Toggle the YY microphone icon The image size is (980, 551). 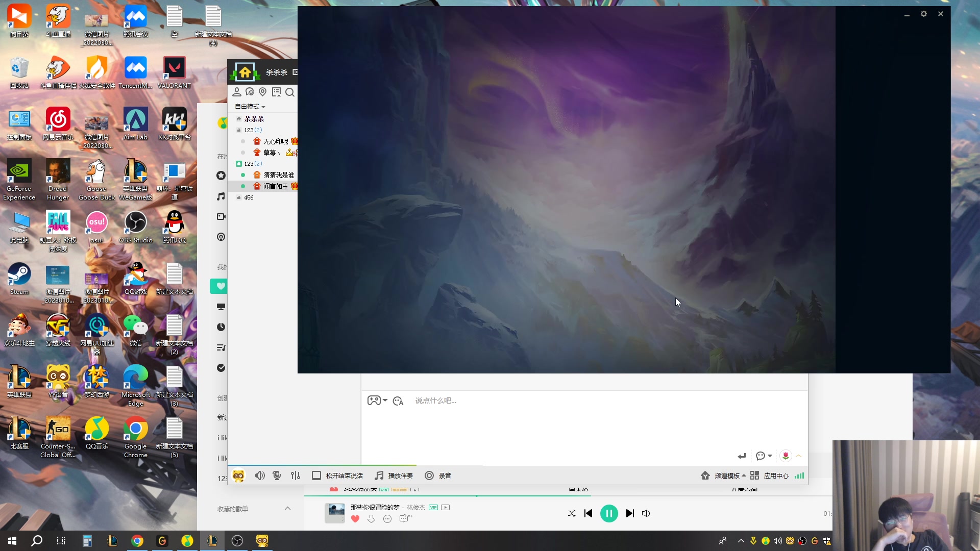coord(277,475)
